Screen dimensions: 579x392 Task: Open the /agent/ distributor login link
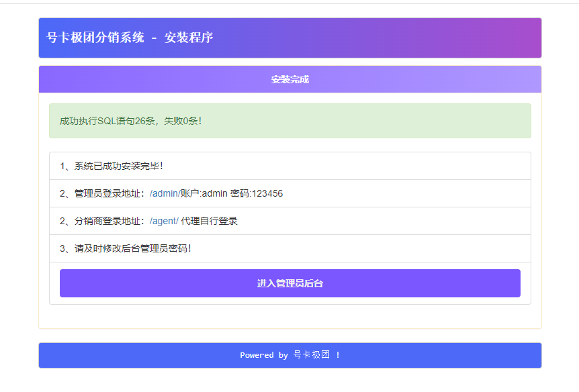click(x=164, y=221)
